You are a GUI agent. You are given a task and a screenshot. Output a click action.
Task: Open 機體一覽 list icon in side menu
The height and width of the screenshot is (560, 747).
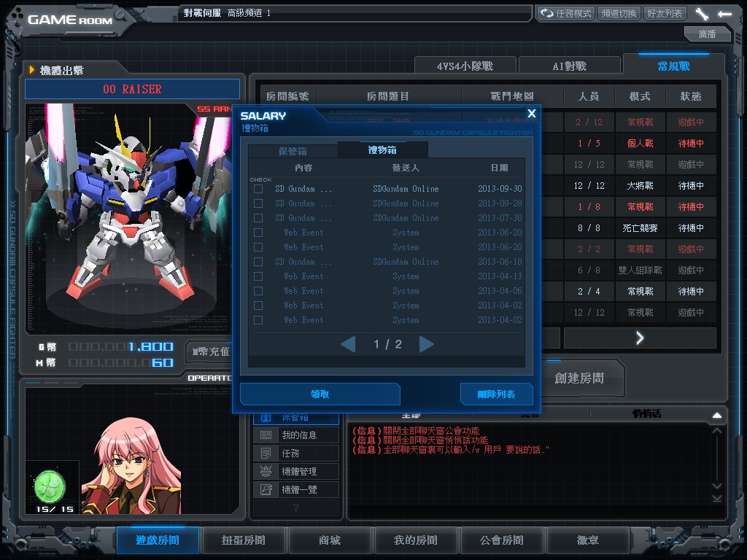(x=266, y=489)
